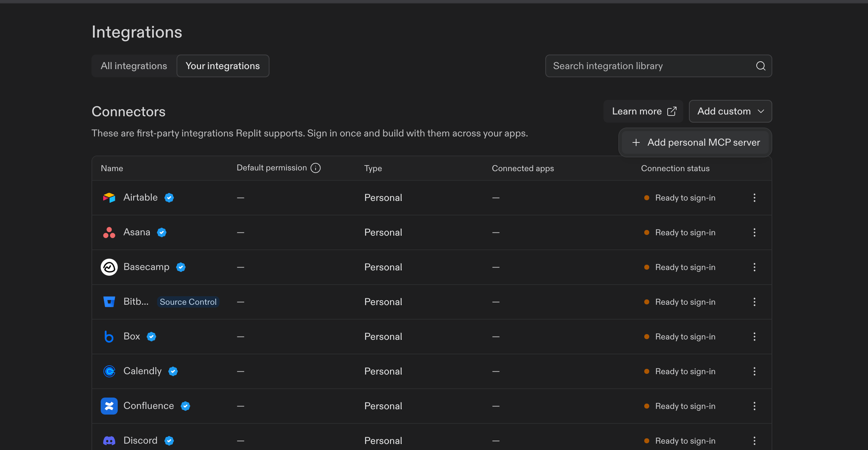
Task: Open Basecamp row more options menu
Action: (755, 267)
